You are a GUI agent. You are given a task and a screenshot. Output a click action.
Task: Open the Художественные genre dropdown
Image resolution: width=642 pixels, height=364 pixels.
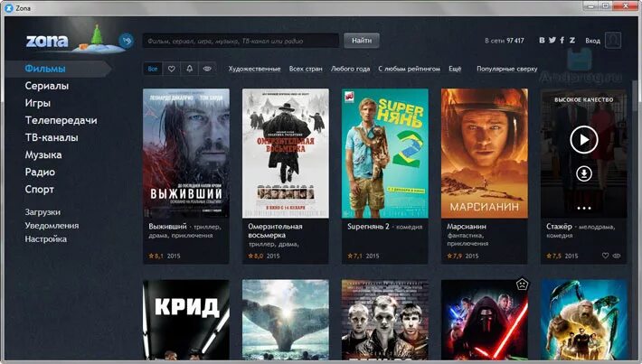tap(255, 69)
